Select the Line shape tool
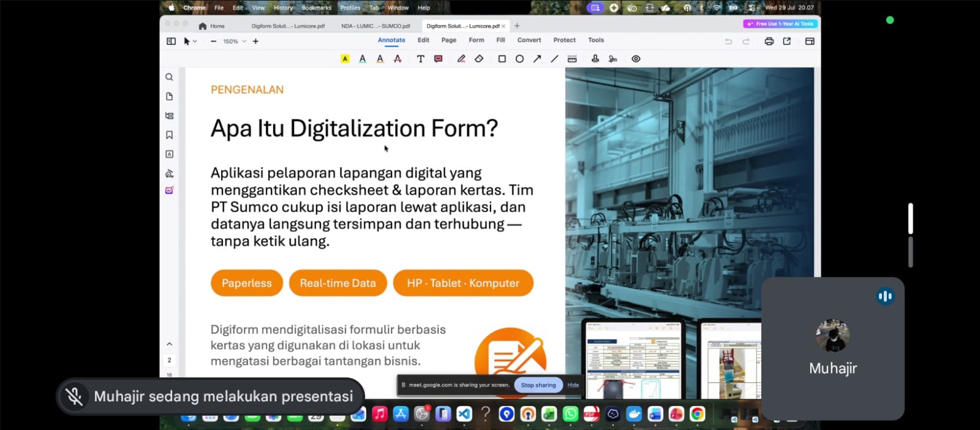980x430 pixels. pyautogui.click(x=554, y=59)
